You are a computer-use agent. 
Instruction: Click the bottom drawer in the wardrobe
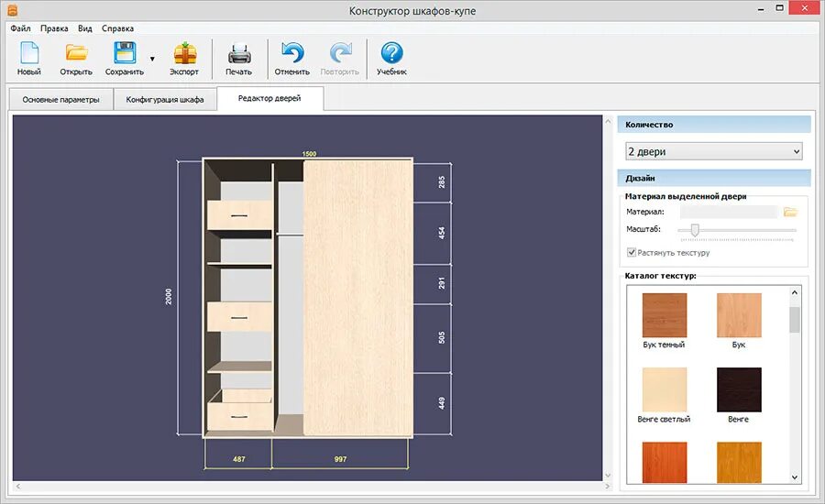[x=239, y=416]
